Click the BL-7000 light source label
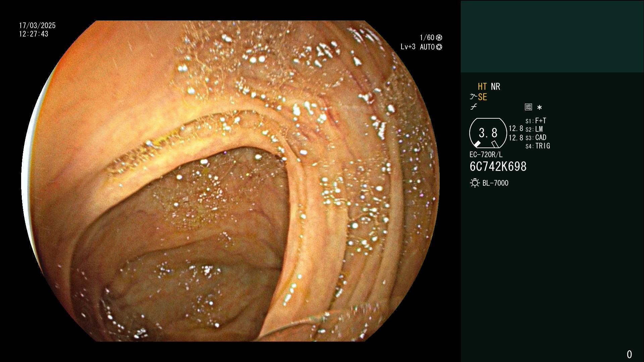Screen dimensions: 644x362 (x=495, y=183)
